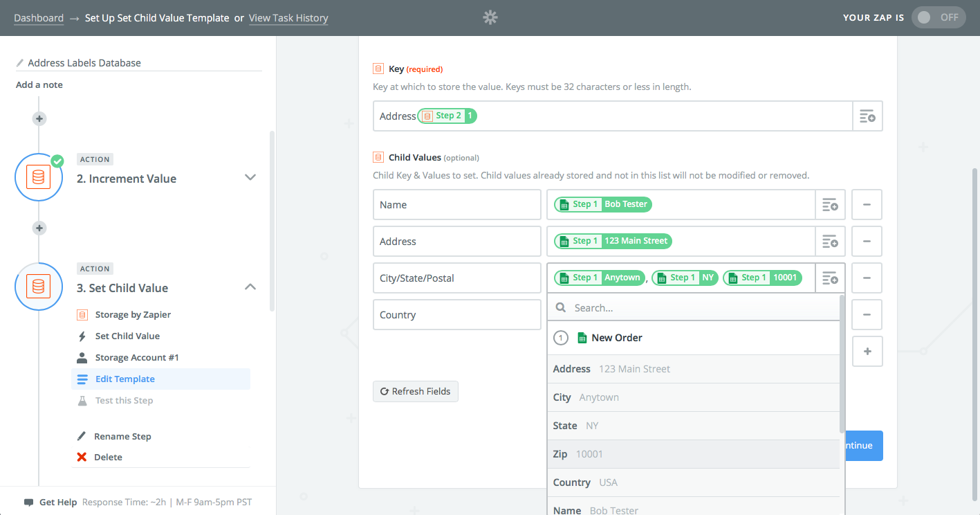Select Address 123 Main Street option
The width and height of the screenshot is (980, 515).
tap(693, 370)
